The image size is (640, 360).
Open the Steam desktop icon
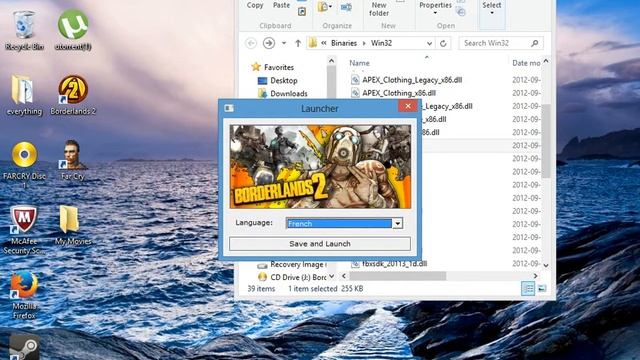tap(24, 348)
